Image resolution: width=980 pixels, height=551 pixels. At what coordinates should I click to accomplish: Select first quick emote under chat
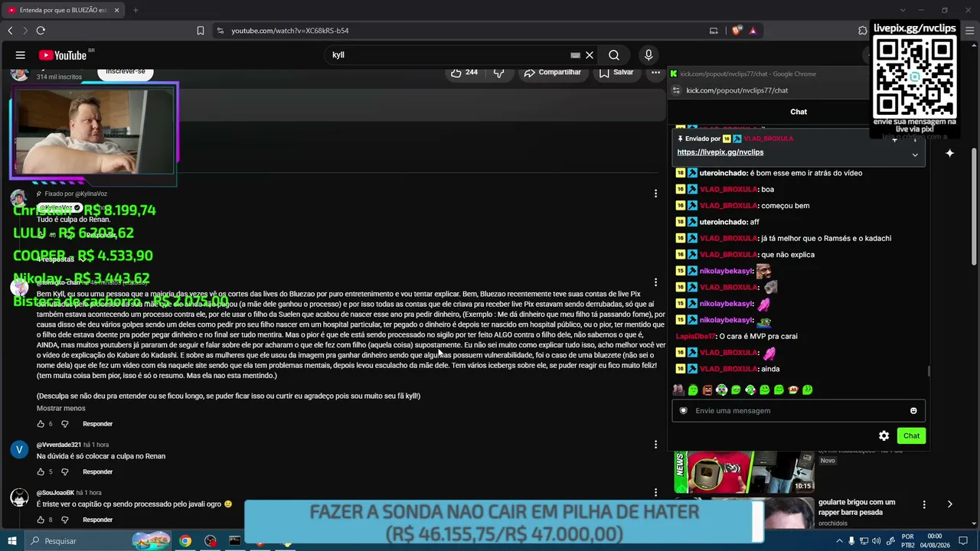678,390
